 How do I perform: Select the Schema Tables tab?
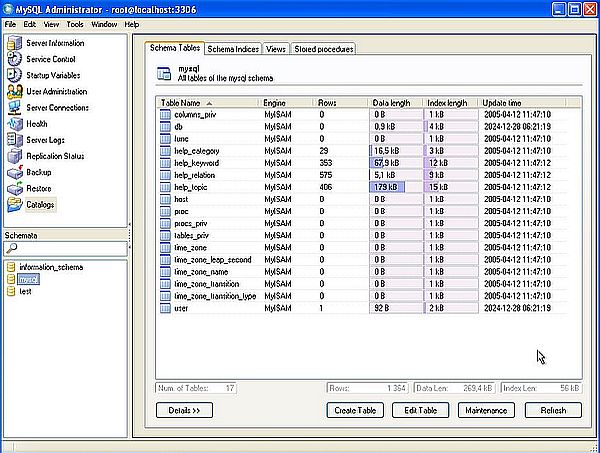[175, 48]
